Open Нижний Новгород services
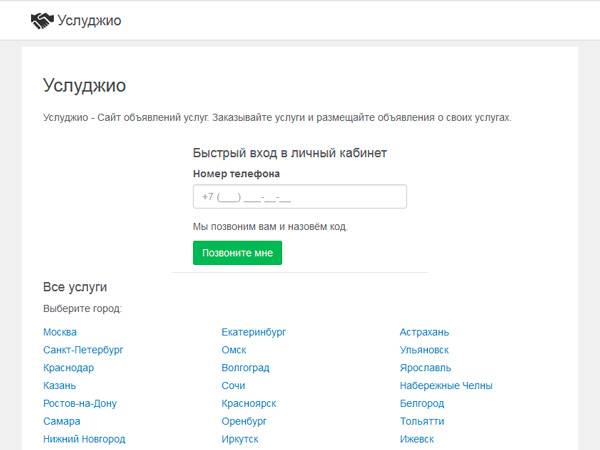The height and width of the screenshot is (450, 600). tap(84, 439)
